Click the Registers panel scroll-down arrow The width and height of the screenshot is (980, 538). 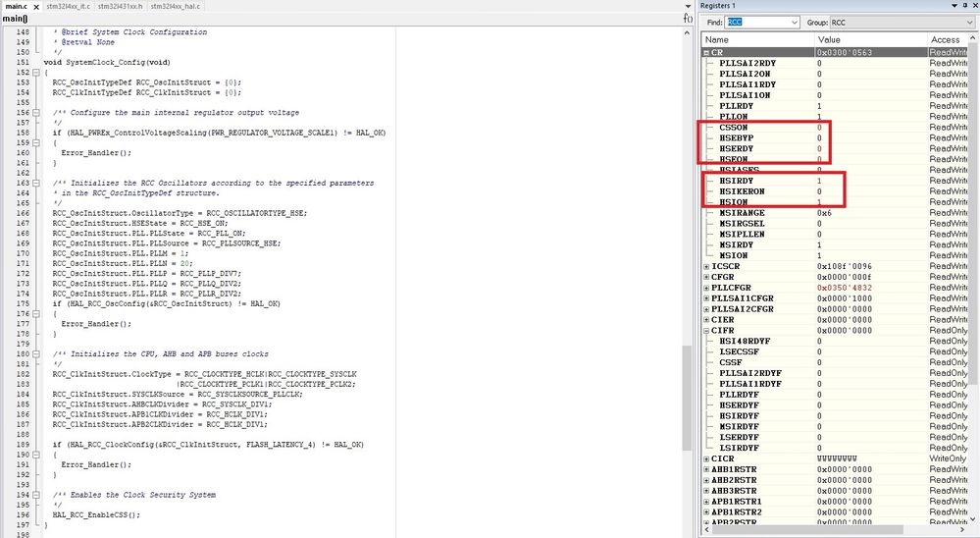tap(973, 519)
